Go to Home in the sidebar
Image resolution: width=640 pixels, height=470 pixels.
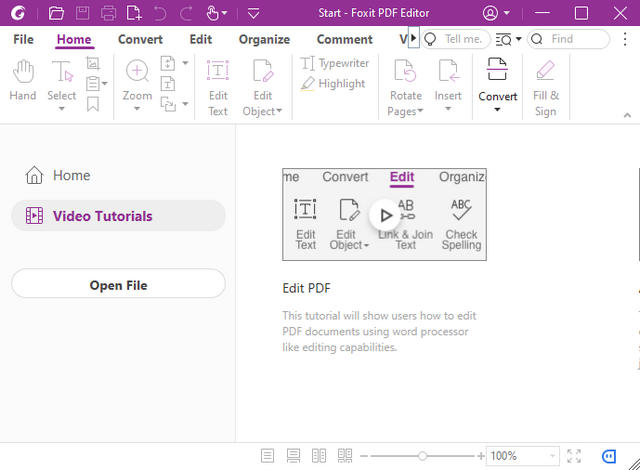tap(71, 175)
